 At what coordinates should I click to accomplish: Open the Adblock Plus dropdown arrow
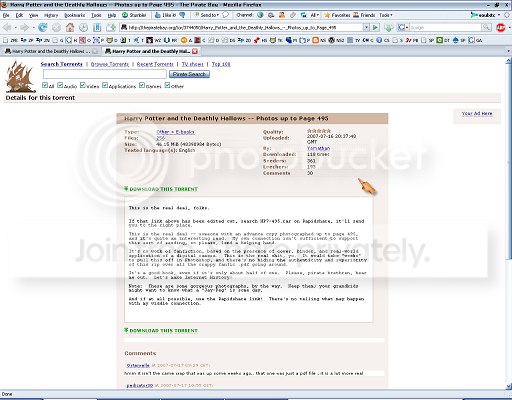click(509, 27)
